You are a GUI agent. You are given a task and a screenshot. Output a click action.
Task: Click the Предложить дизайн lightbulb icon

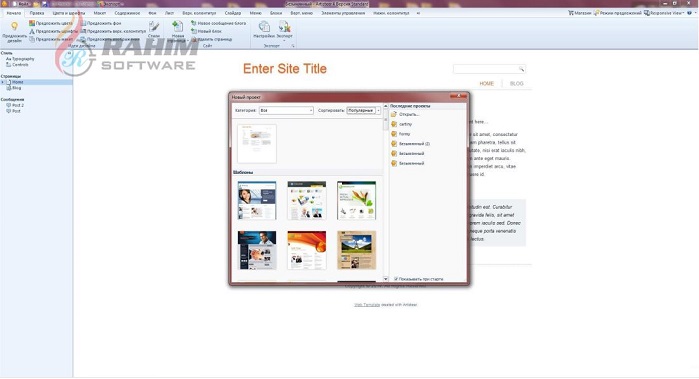[14, 27]
